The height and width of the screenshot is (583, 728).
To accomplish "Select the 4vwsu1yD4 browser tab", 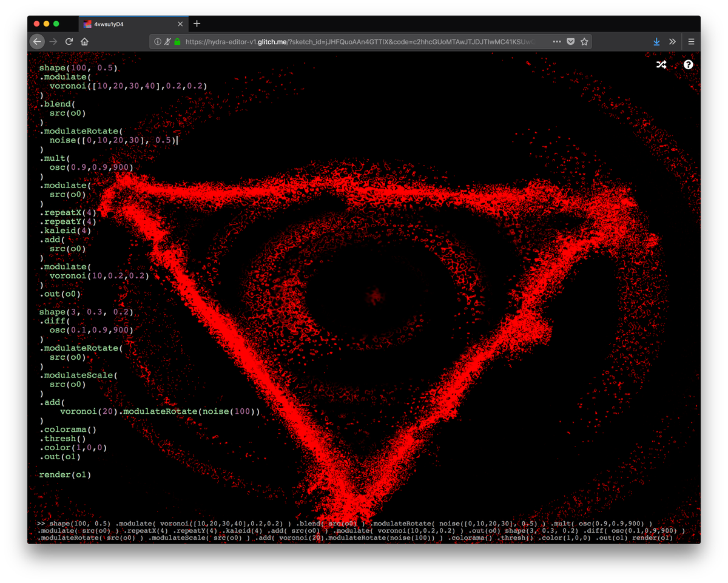I will click(133, 24).
